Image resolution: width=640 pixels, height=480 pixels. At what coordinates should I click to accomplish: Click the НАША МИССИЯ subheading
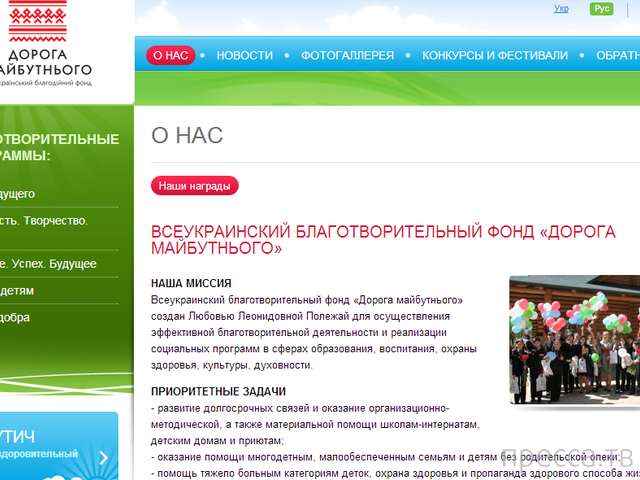click(191, 283)
